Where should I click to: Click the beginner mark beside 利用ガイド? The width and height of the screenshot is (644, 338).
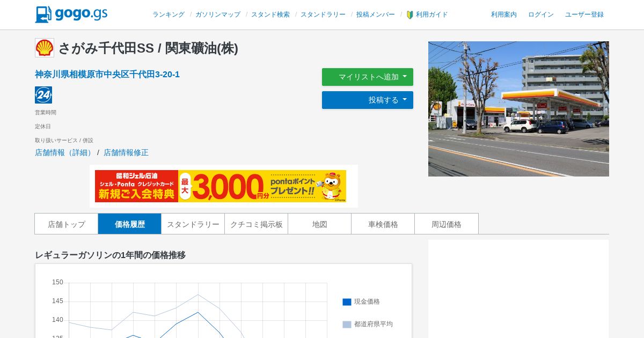pos(410,15)
